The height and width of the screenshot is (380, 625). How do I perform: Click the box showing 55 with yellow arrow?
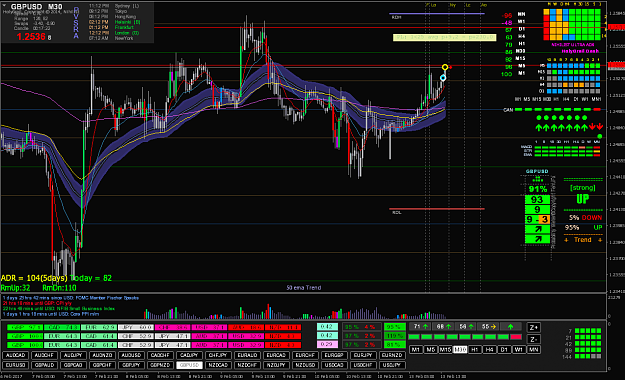[488, 327]
